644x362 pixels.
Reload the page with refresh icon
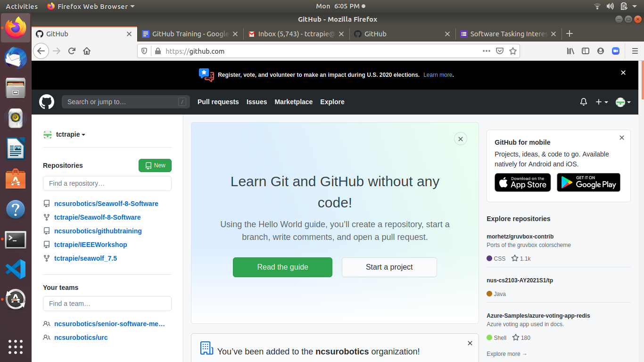point(72,51)
